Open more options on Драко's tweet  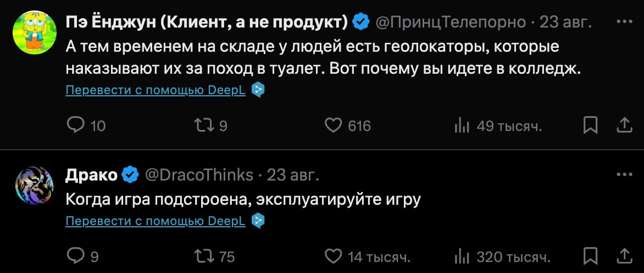[x=624, y=175]
